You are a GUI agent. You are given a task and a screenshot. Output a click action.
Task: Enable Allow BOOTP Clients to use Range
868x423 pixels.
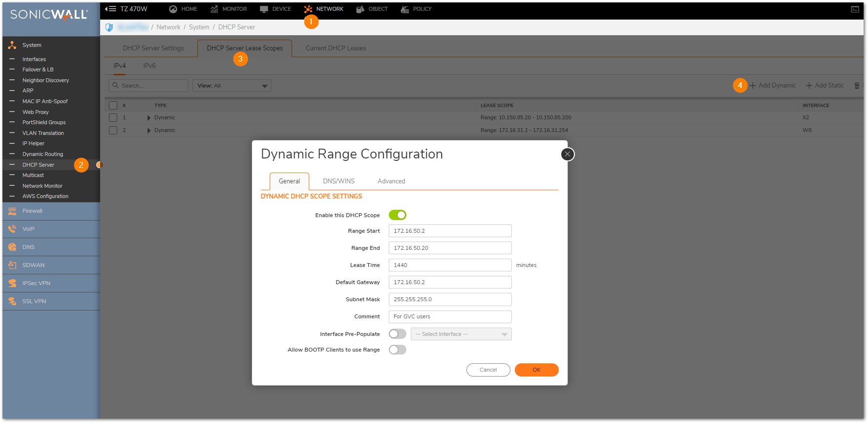(397, 350)
